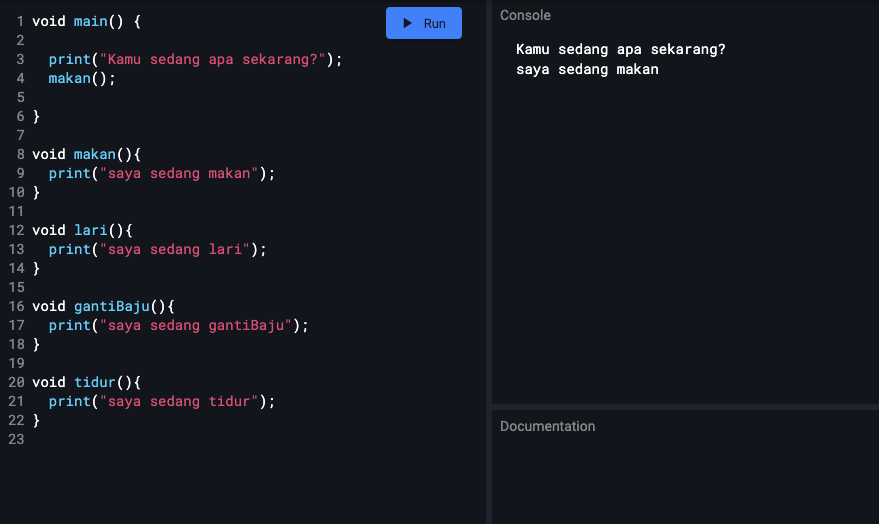
Task: Click print("saya sedang makan") code line
Action: tap(161, 173)
